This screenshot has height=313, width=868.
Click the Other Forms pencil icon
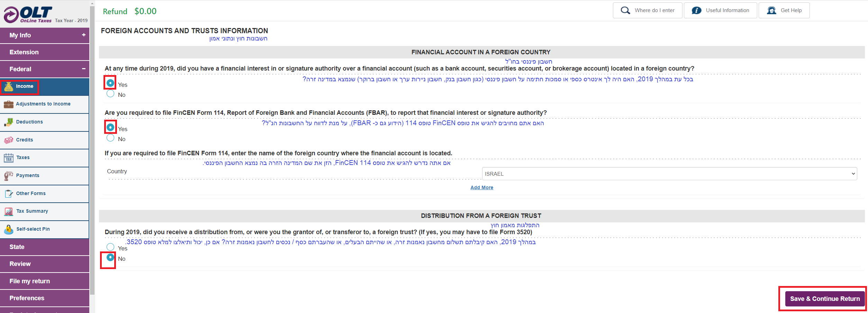9,194
